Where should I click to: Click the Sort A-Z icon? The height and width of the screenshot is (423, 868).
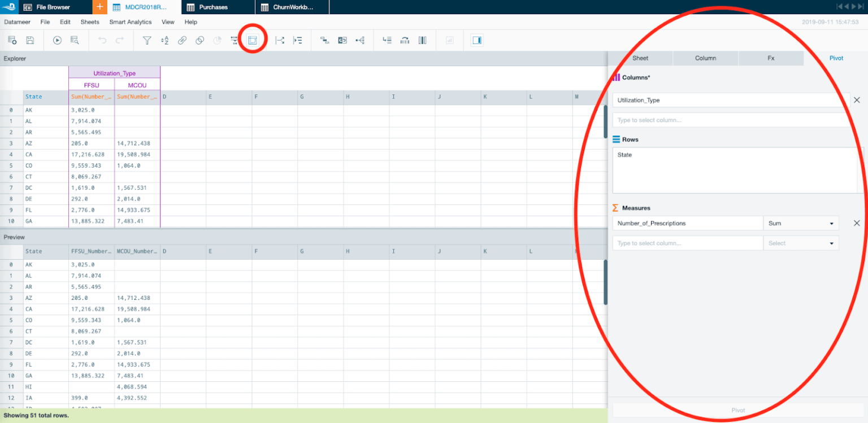pyautogui.click(x=164, y=40)
